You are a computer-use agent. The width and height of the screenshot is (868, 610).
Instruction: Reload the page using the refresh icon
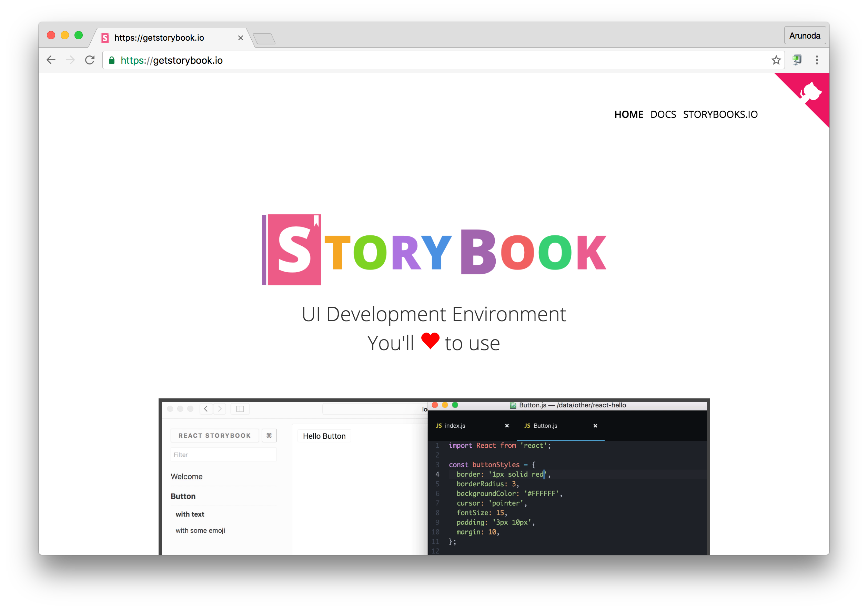coord(90,60)
